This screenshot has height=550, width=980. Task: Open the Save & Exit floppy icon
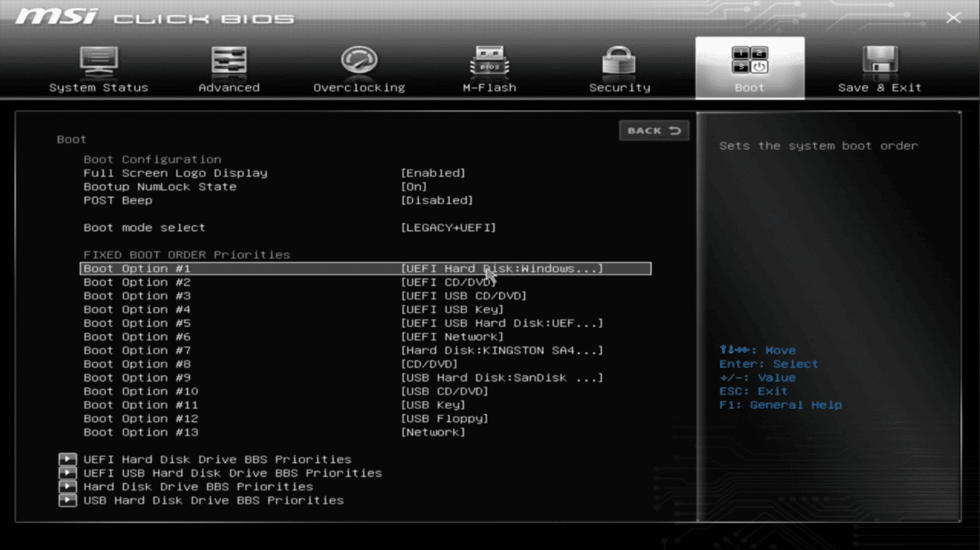click(880, 61)
